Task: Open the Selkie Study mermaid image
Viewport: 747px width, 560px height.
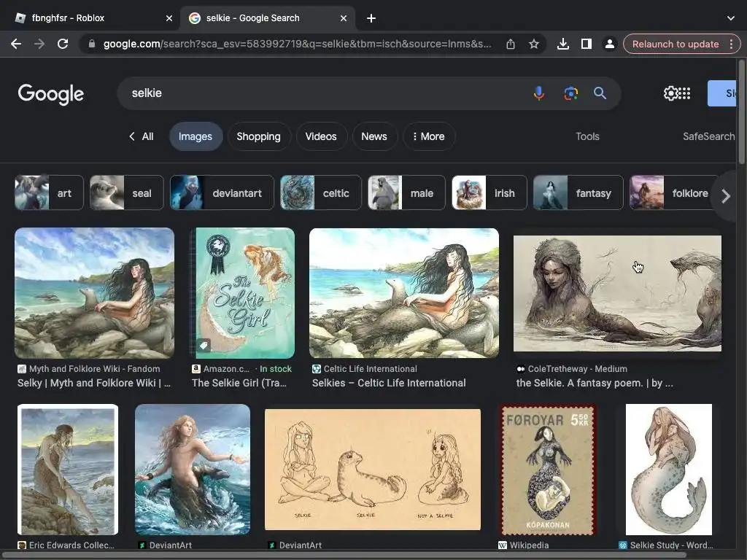Action: pos(669,470)
